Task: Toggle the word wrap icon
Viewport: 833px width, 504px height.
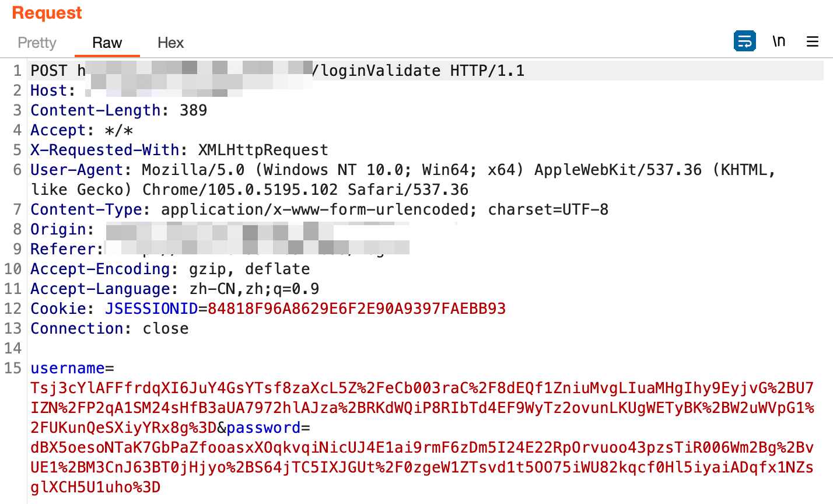Action: (x=744, y=41)
